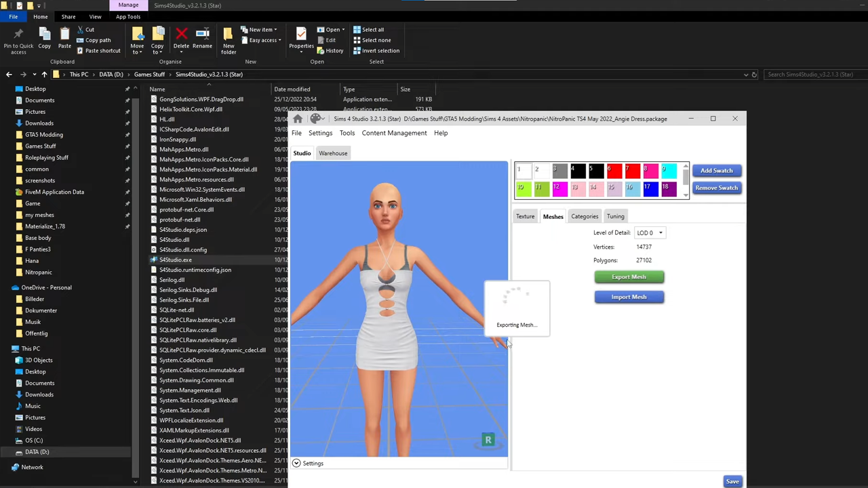Switch to the Warehouse tab
The width and height of the screenshot is (868, 488).
[x=333, y=153]
